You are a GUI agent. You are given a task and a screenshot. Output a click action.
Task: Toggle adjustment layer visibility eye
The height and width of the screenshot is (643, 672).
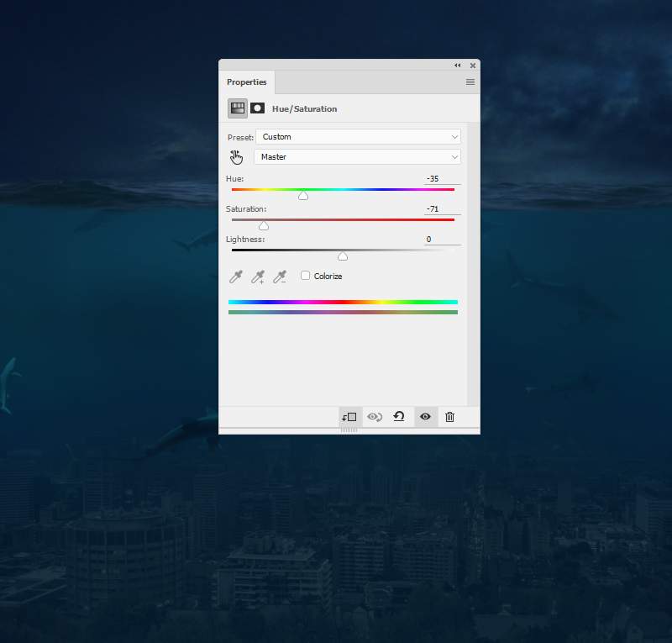tap(425, 417)
